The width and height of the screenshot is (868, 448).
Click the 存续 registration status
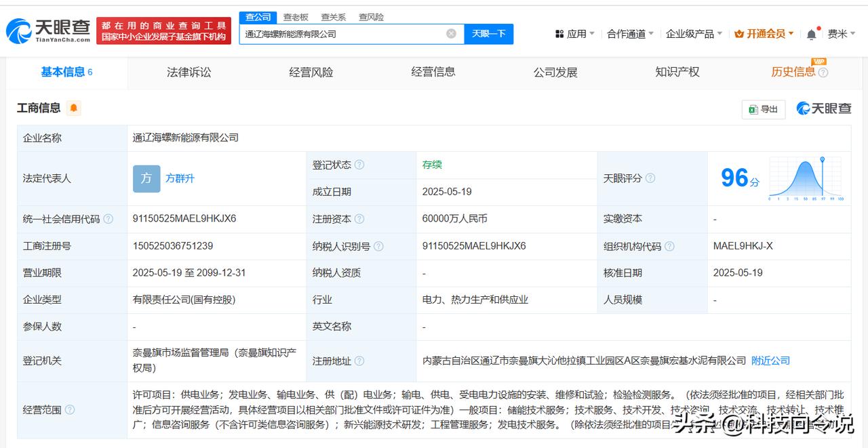point(432,165)
